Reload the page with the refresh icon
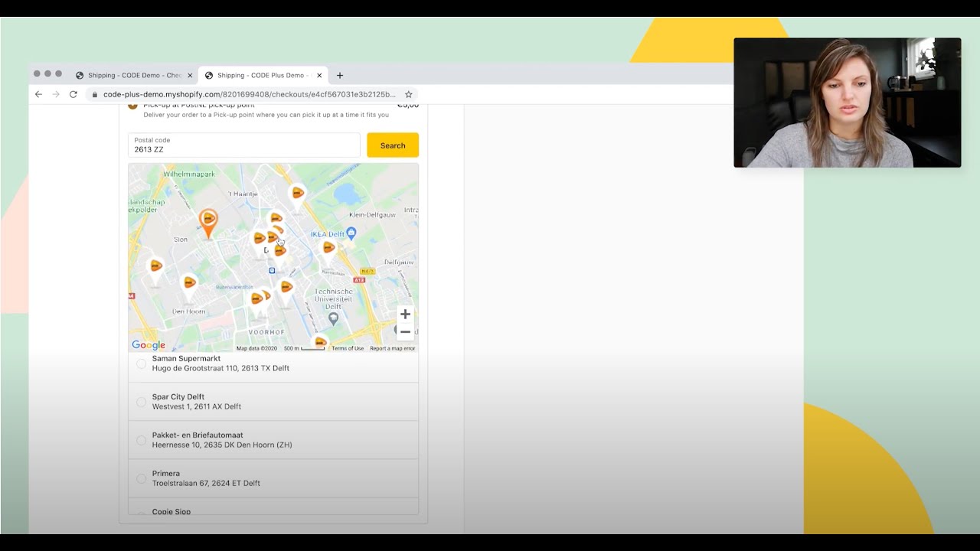980x551 pixels. pyautogui.click(x=73, y=93)
